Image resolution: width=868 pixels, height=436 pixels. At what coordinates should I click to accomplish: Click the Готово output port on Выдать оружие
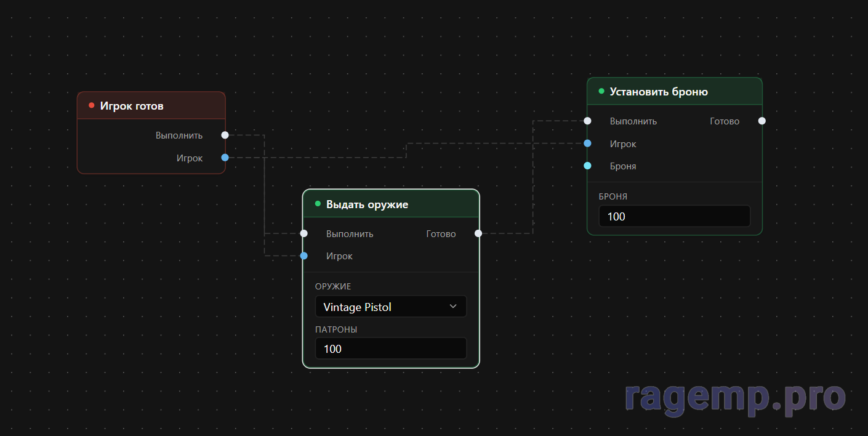[478, 233]
